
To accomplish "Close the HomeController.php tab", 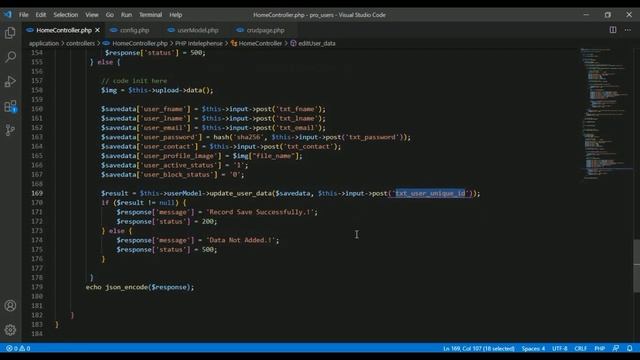I will point(97,30).
